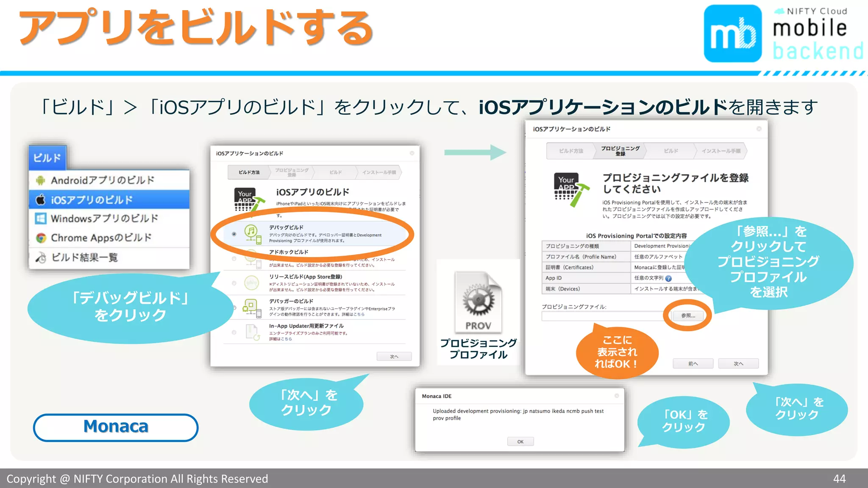
Task: Close the Monaca IDE dialog
Action: click(617, 396)
